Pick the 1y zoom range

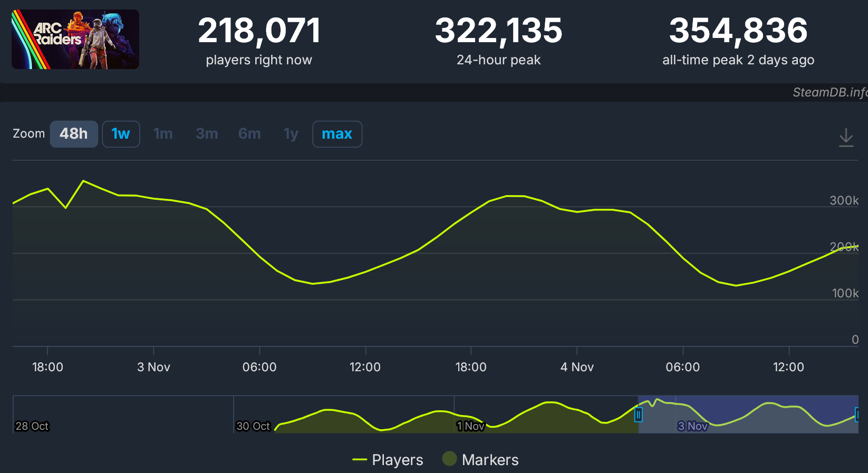click(291, 134)
